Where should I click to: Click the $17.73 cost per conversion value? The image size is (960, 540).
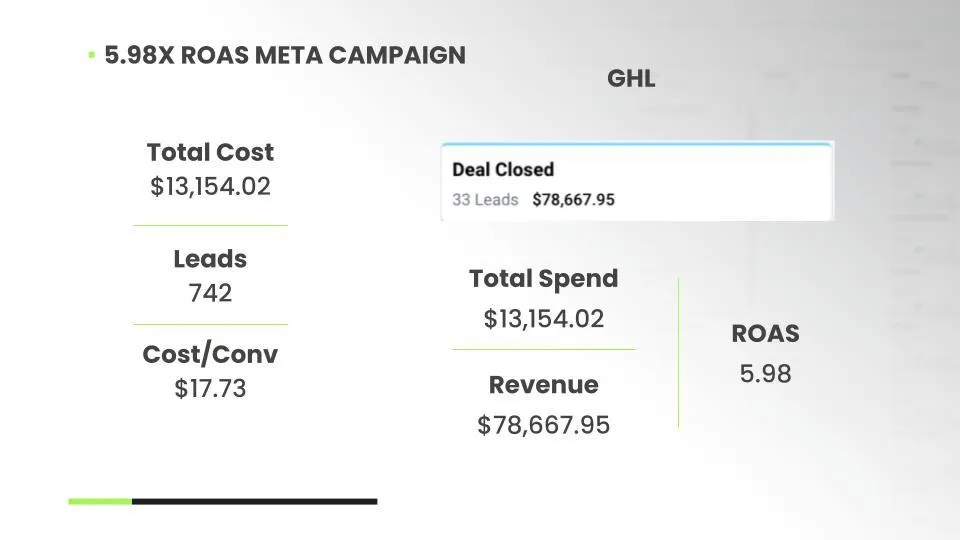[x=210, y=389]
